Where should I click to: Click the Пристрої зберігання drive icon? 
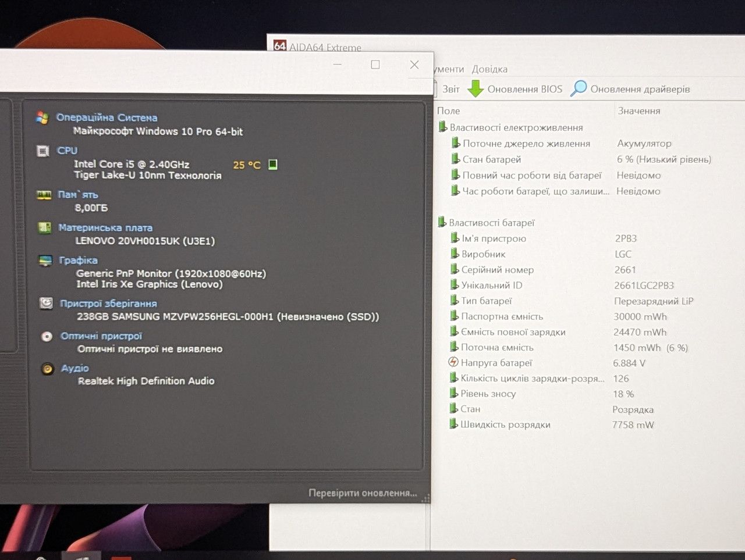click(46, 303)
